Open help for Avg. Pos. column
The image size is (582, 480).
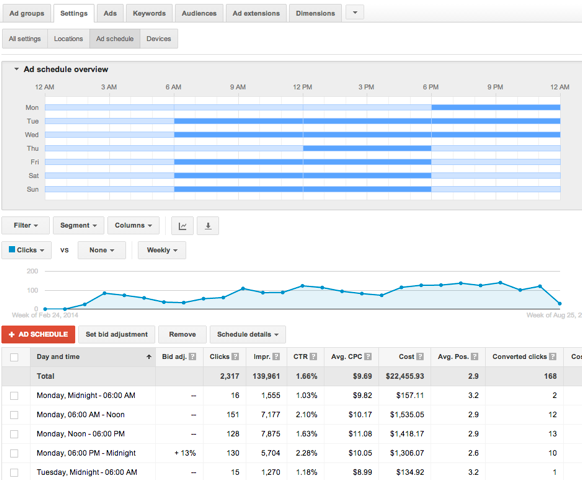pyautogui.click(x=474, y=357)
